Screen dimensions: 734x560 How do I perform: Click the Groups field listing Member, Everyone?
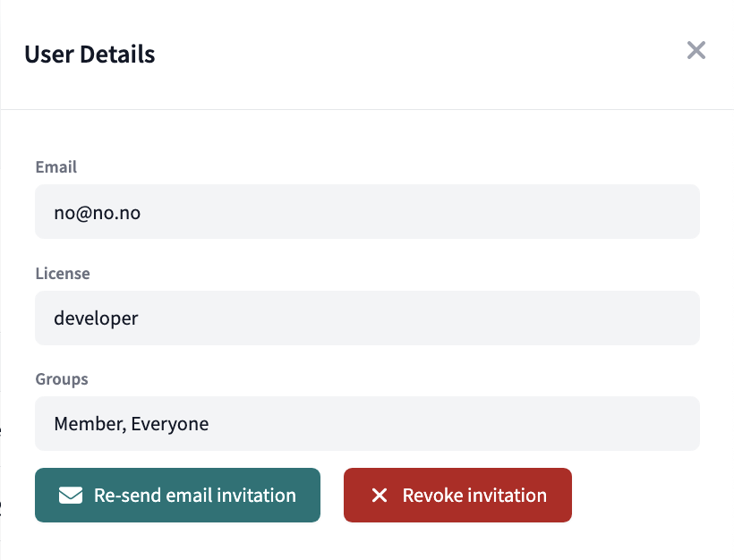[x=367, y=423]
